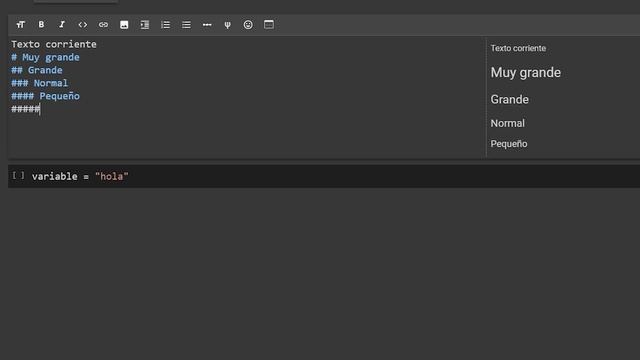Click the '#### Pequeño' markdown line

[45, 96]
